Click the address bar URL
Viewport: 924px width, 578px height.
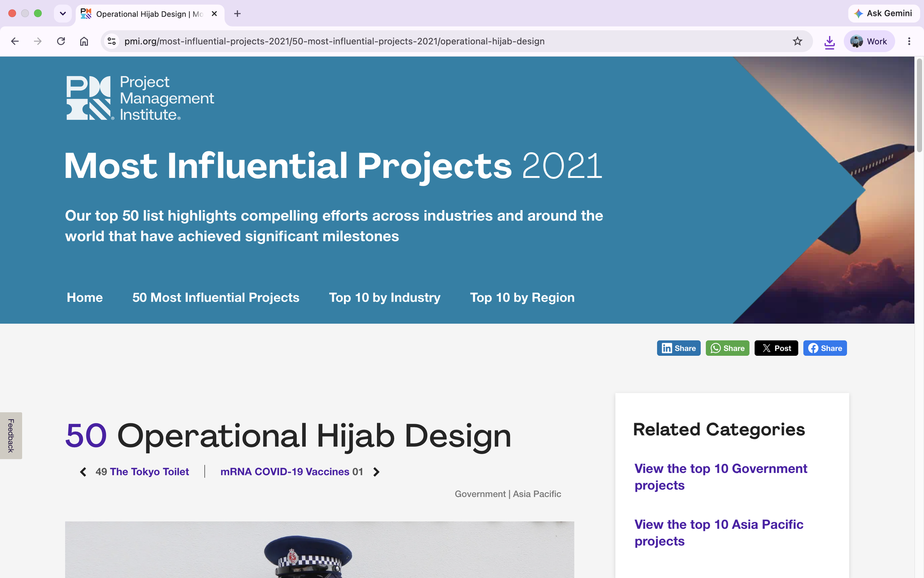[x=334, y=41]
